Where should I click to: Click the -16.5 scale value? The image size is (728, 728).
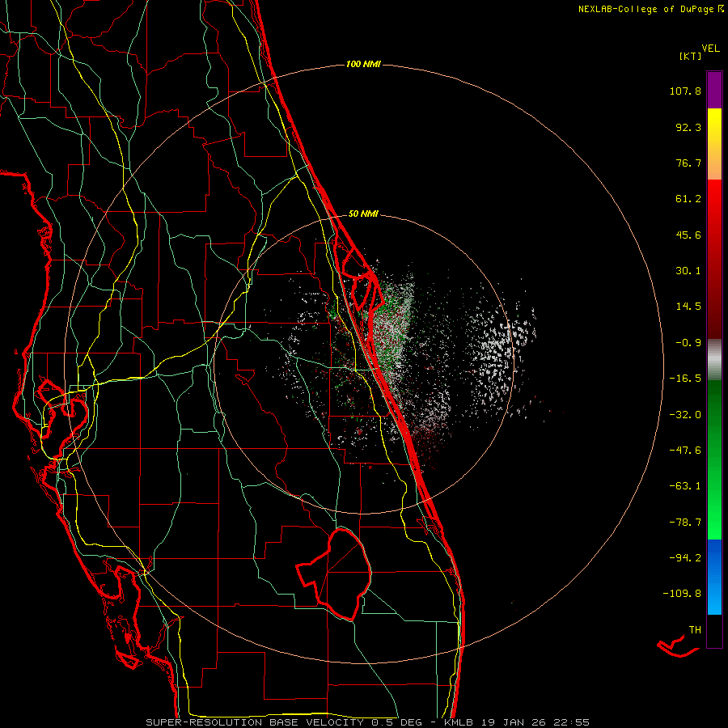pyautogui.click(x=685, y=379)
